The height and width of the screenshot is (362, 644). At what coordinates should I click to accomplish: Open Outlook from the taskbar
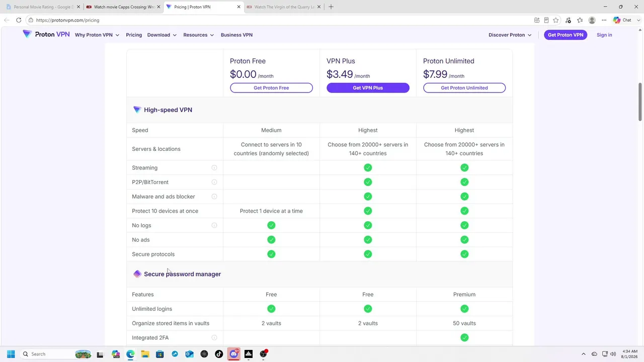(189, 354)
